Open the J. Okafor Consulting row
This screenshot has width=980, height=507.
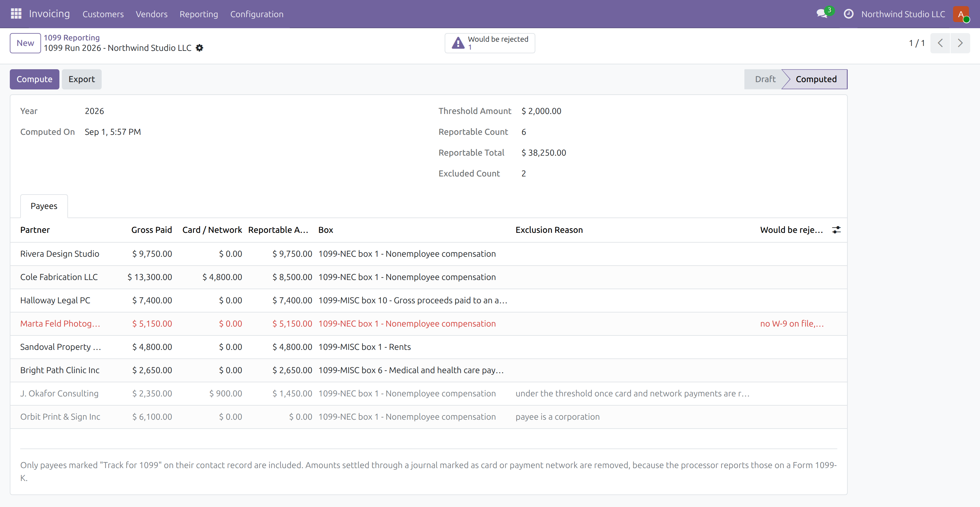[428, 393]
